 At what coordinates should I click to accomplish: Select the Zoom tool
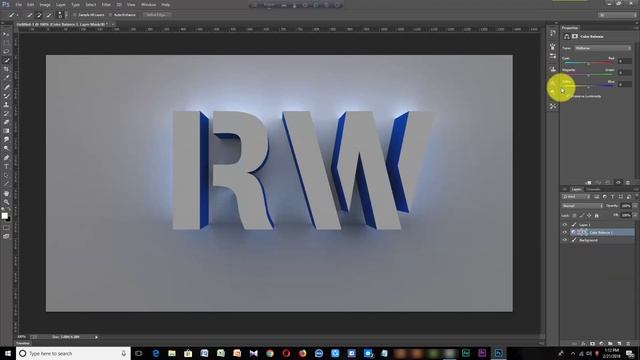pos(6,202)
